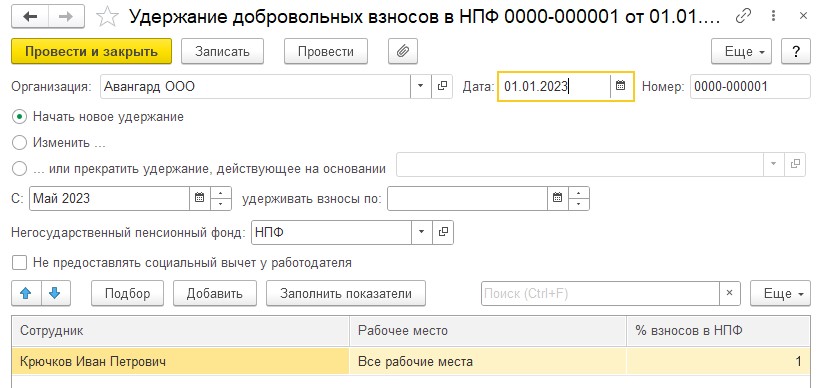Open the basis document card icon
Image resolution: width=825 pixels, height=388 pixels.
[x=795, y=164]
